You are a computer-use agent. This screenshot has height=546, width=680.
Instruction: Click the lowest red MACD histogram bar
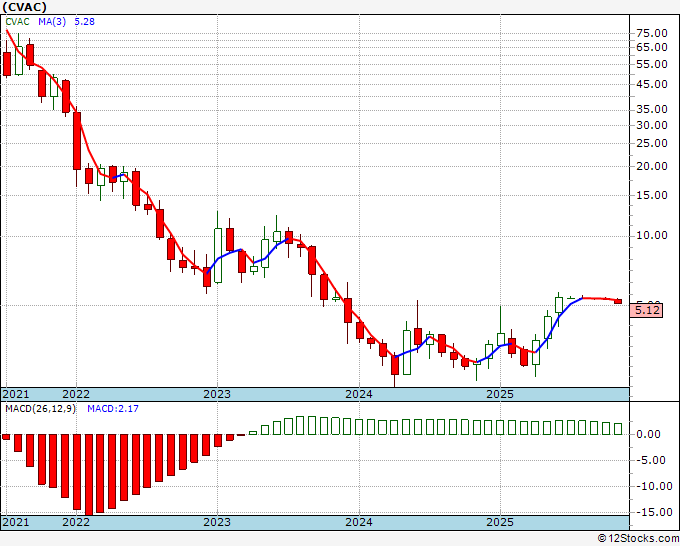click(x=89, y=474)
